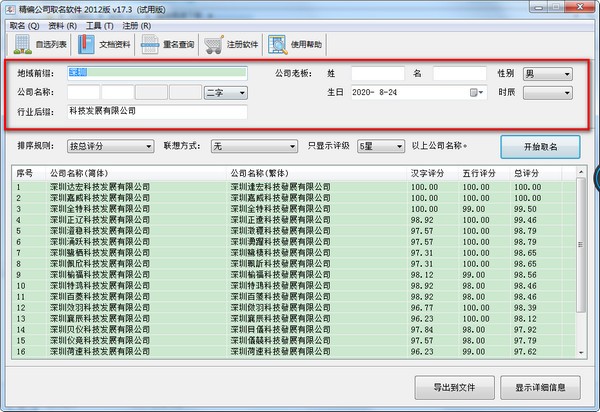Open the birthday calendar picker icon

pos(476,93)
